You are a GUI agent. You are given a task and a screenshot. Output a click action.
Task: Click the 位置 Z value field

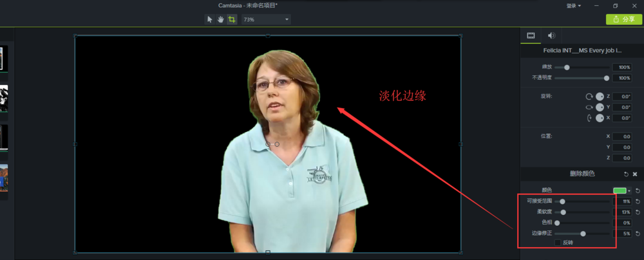click(x=622, y=158)
